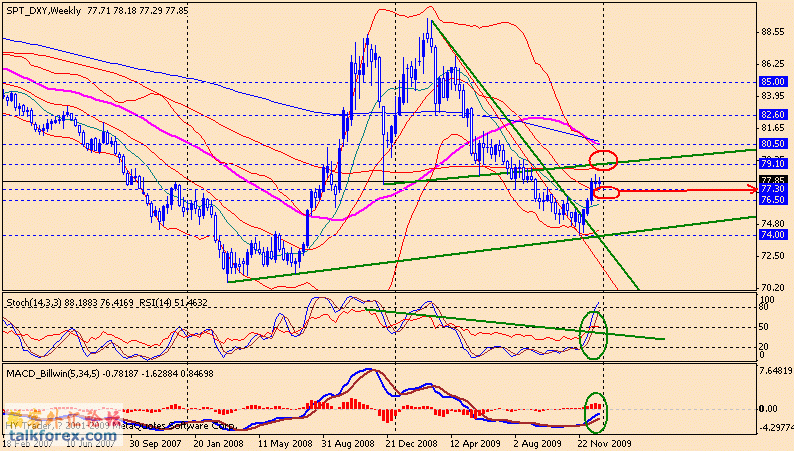Viewport: 794px width, 451px height.
Task: Click the 12 Apr 2009 date label
Action: pyautogui.click(x=475, y=443)
